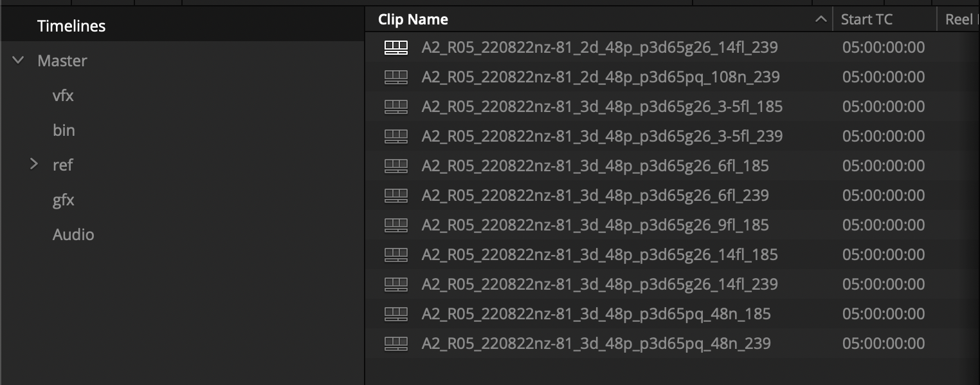
Task: Select the vfx bin
Action: click(63, 96)
